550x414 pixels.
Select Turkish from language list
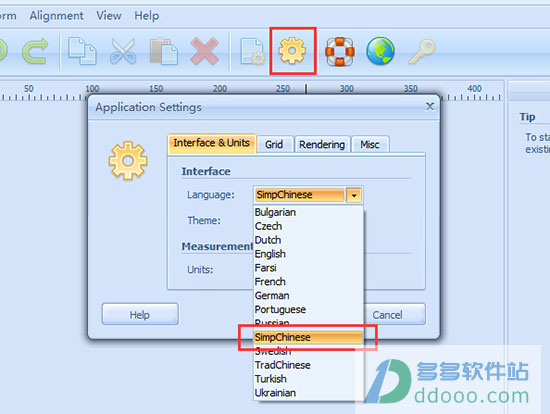coord(308,379)
